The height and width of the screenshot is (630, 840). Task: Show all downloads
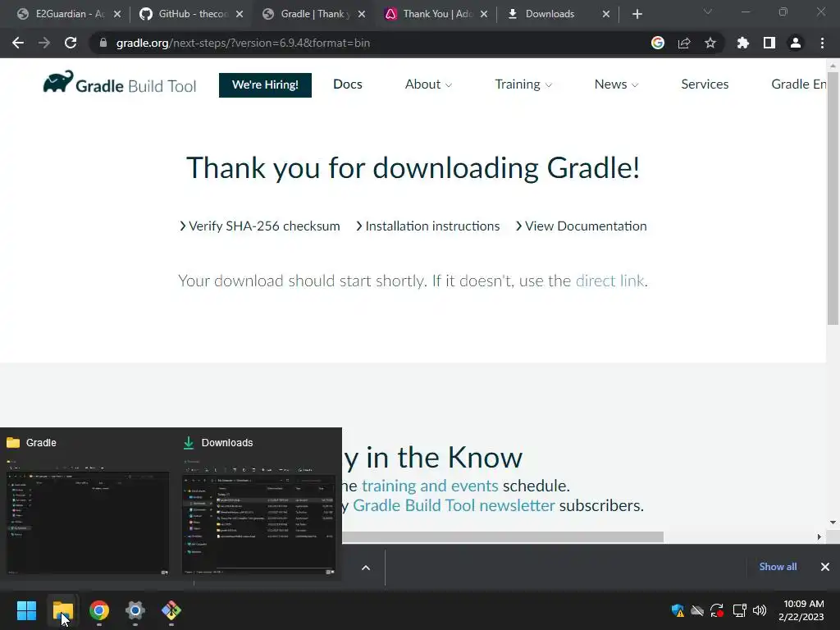pyautogui.click(x=778, y=567)
